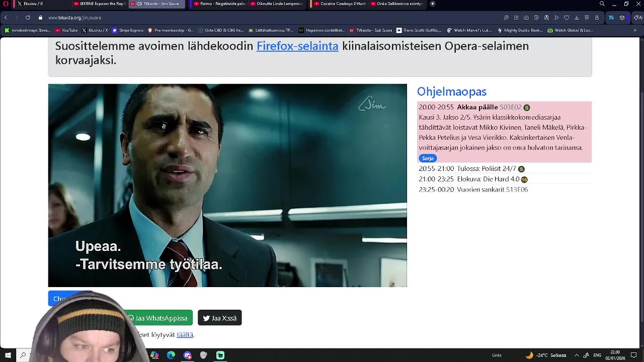Open the YouTube bookmark

click(66, 30)
